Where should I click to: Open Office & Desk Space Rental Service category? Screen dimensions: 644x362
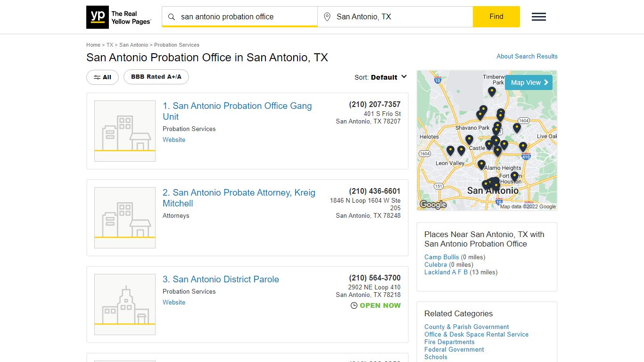[x=477, y=334]
